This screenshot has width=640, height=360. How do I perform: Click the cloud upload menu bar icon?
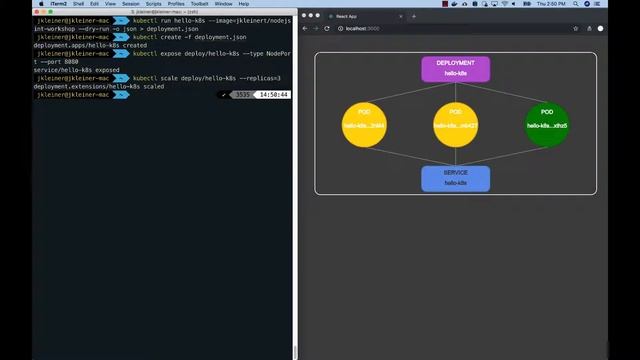point(464,4)
